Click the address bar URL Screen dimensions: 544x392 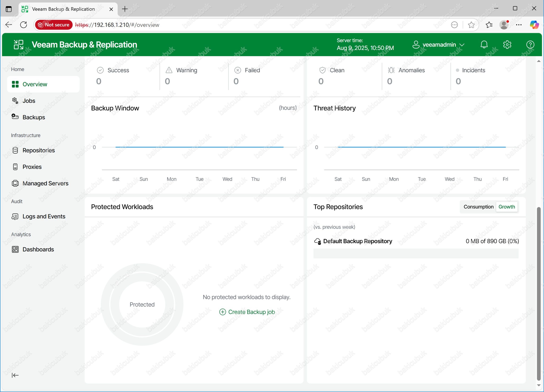tap(117, 25)
